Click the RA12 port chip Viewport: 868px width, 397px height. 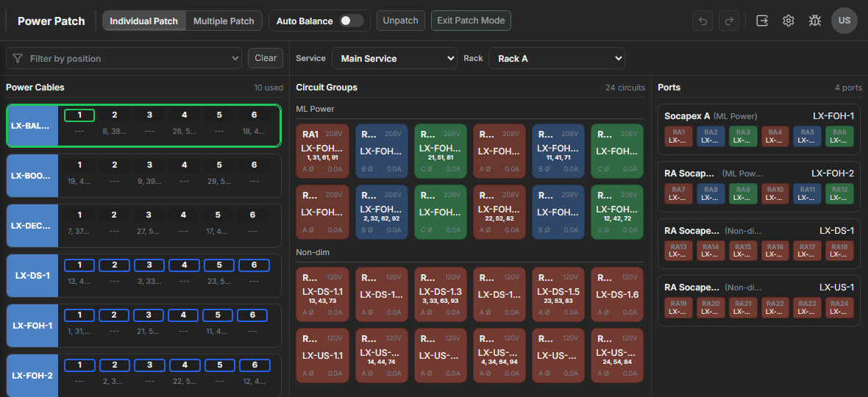pyautogui.click(x=840, y=193)
